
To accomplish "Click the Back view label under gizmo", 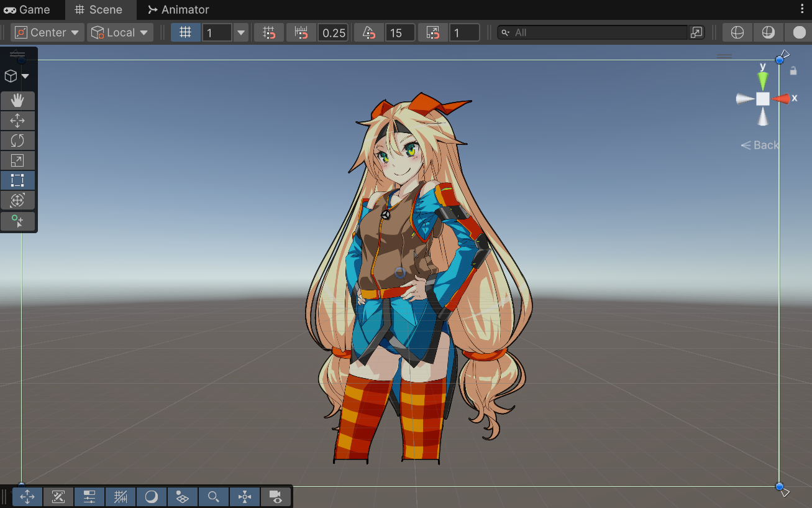I will [760, 145].
